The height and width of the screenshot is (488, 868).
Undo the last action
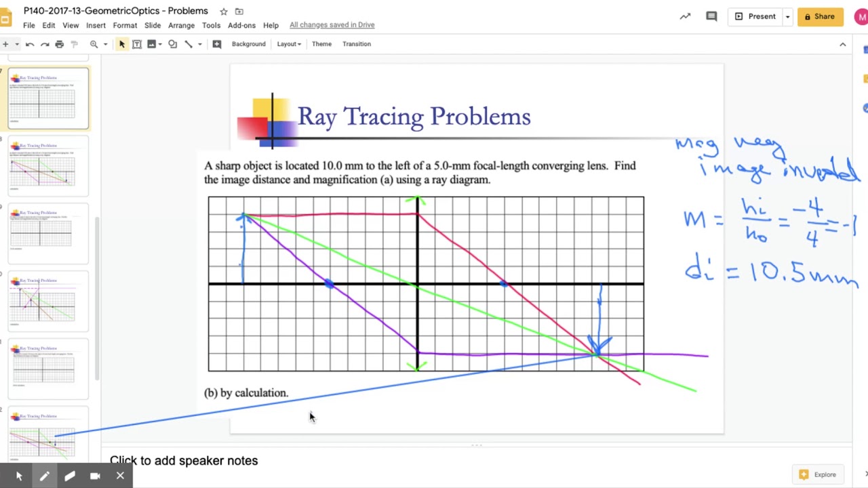[30, 44]
